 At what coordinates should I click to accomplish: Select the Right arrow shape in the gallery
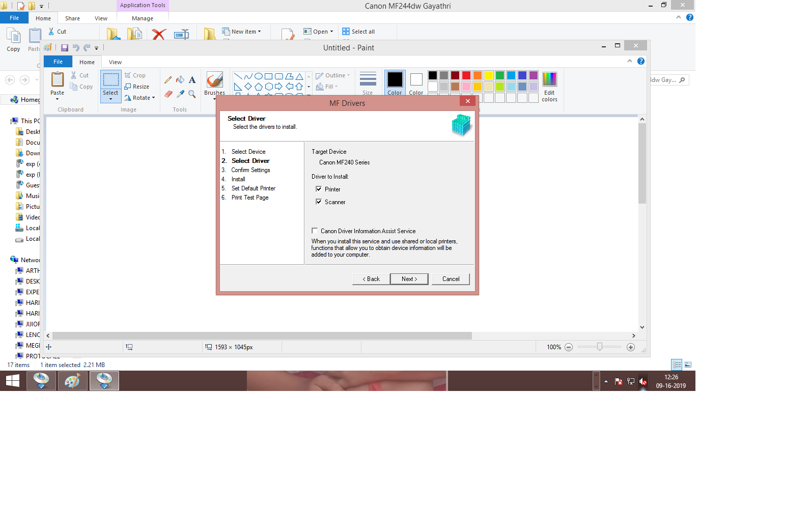(278, 87)
